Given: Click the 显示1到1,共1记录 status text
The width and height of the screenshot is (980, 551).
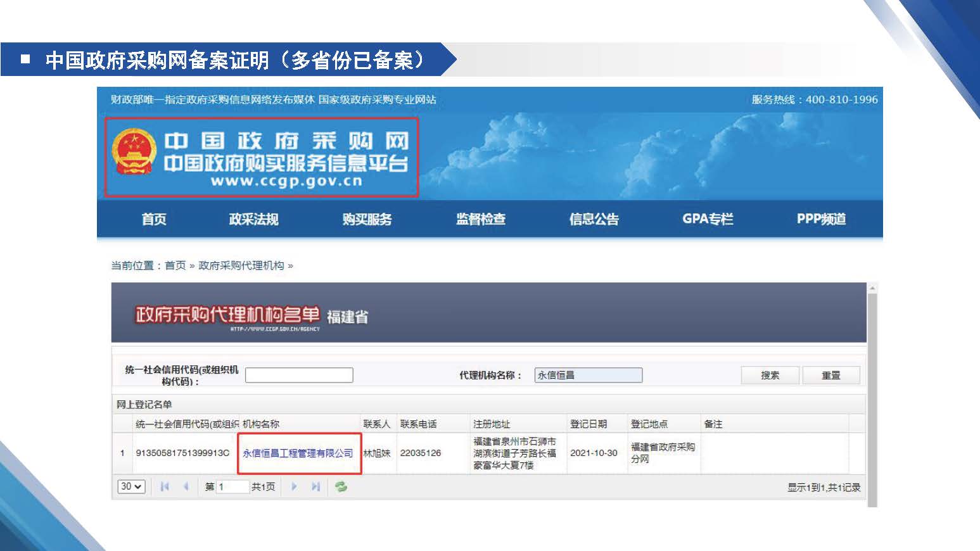Looking at the screenshot, I should (824, 487).
